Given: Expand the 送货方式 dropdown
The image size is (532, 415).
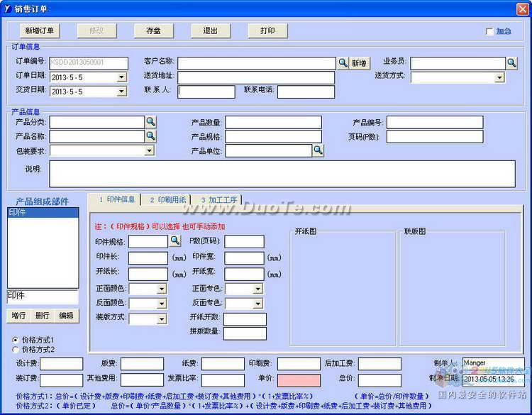Looking at the screenshot, I should click(499, 77).
